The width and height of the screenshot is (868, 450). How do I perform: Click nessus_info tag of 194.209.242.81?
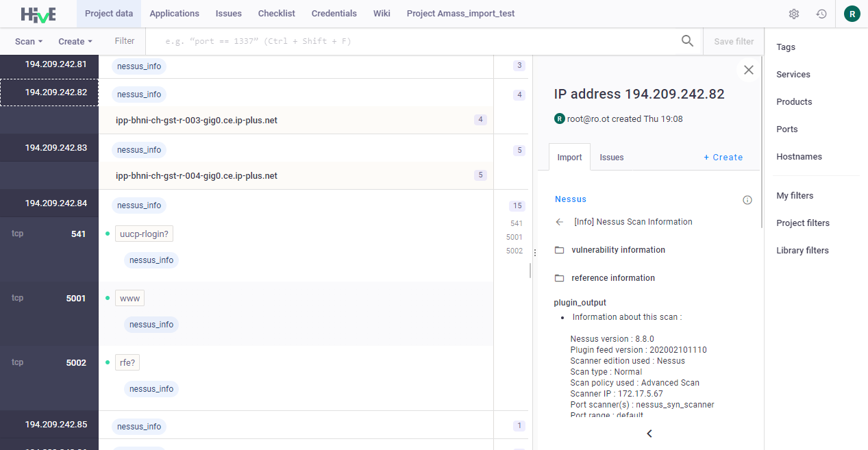point(139,66)
